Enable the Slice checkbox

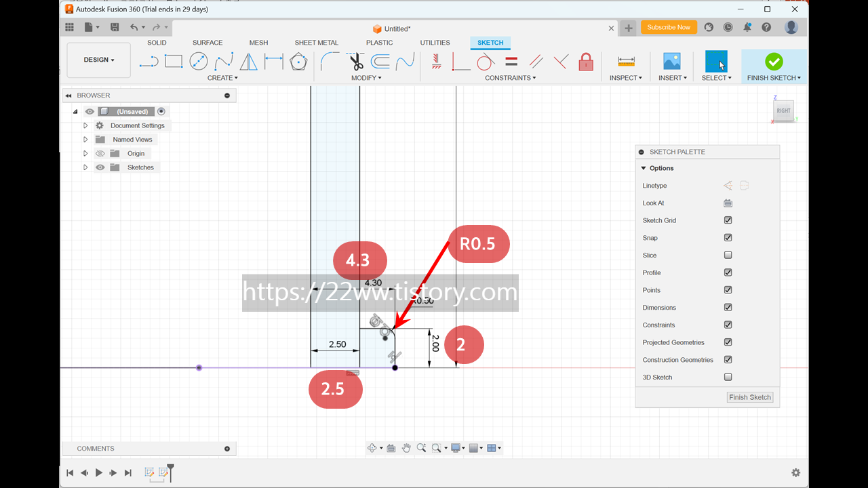(x=728, y=256)
